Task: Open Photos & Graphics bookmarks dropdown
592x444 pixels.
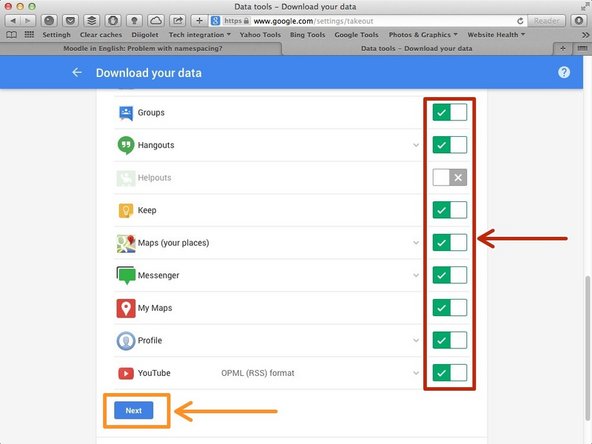Action: [423, 35]
